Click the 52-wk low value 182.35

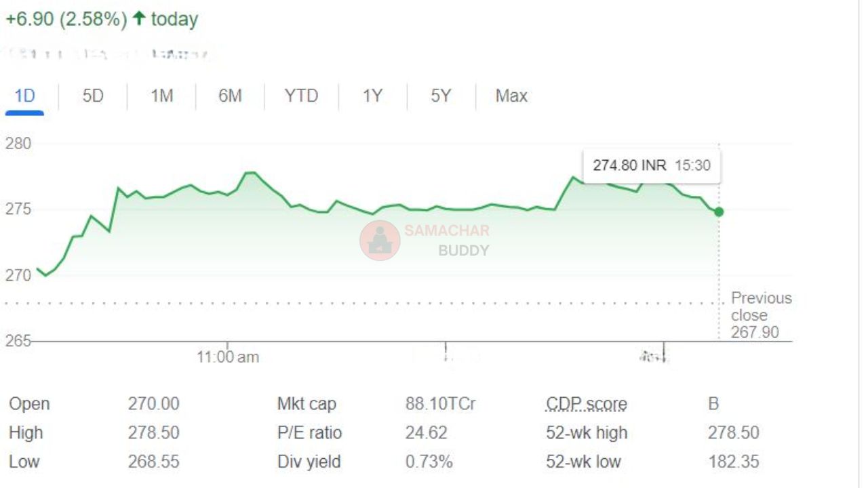tap(733, 462)
